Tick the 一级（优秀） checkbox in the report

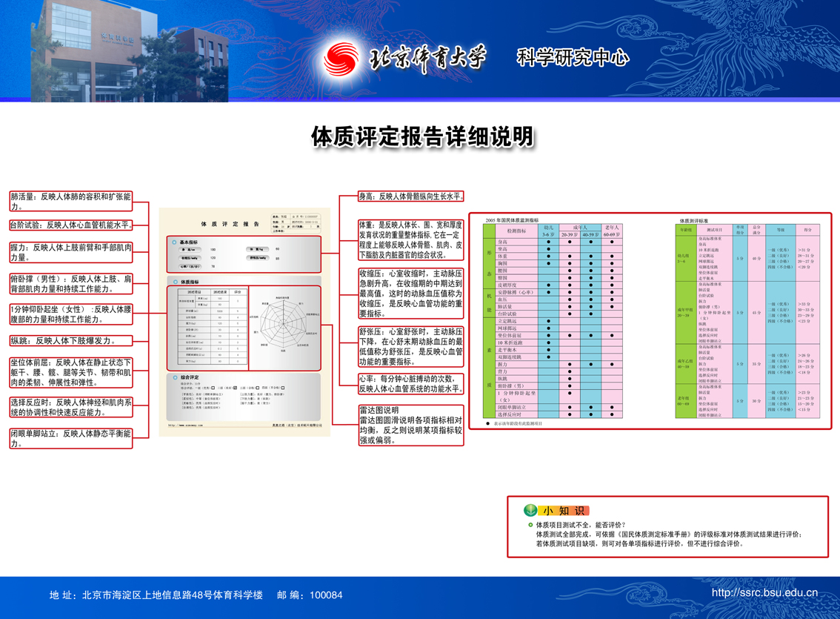click(x=213, y=388)
